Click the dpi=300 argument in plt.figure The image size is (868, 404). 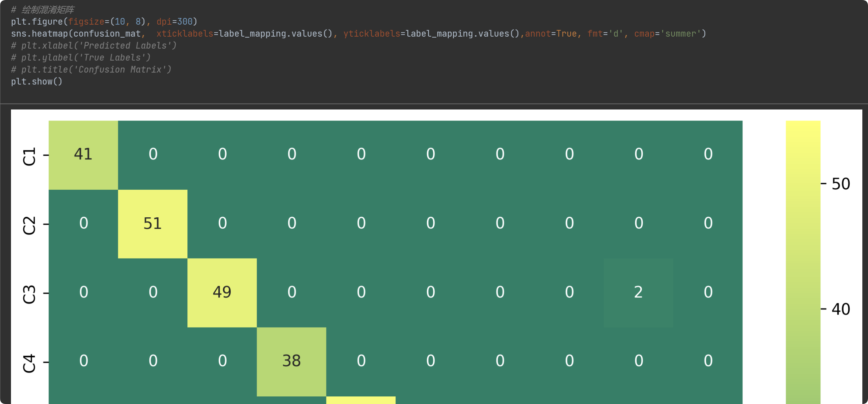pyautogui.click(x=174, y=22)
